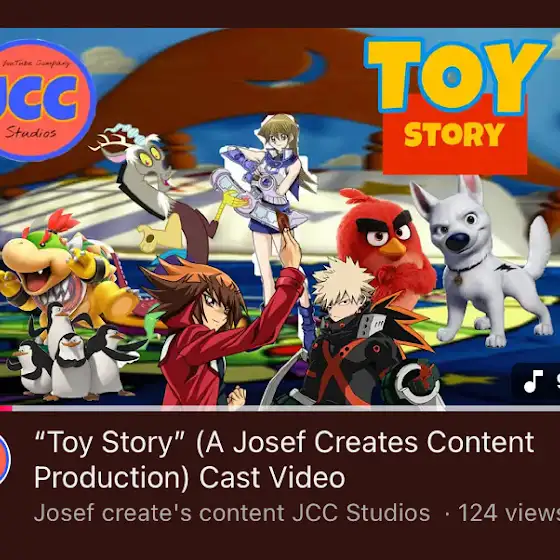Click the grey unwatched progress bar section

pos(286,408)
